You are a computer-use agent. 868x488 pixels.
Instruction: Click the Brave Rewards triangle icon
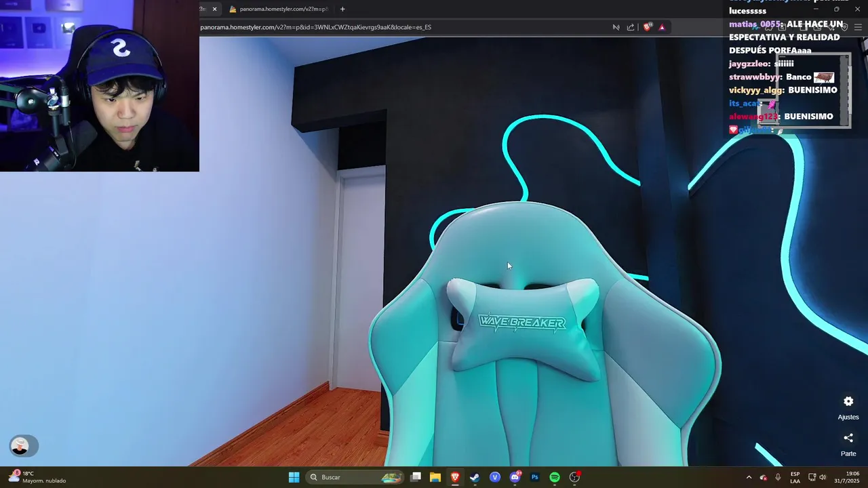[x=662, y=27]
